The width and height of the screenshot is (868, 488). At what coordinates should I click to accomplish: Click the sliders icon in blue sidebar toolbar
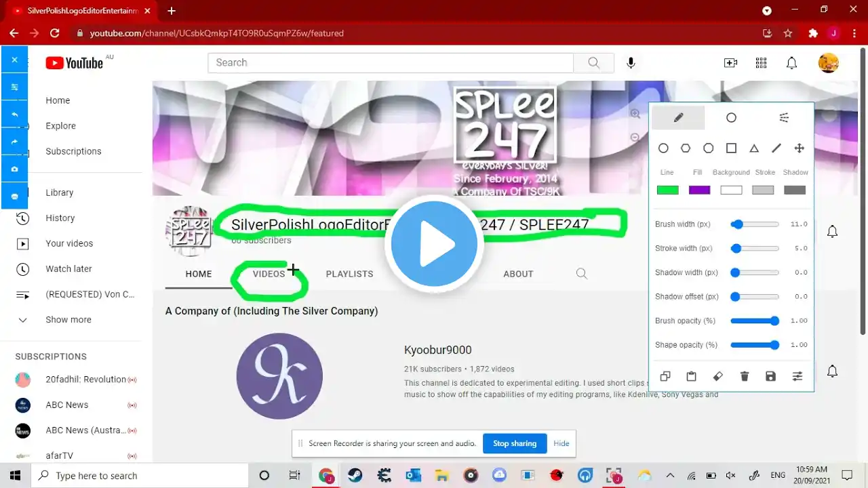click(14, 87)
